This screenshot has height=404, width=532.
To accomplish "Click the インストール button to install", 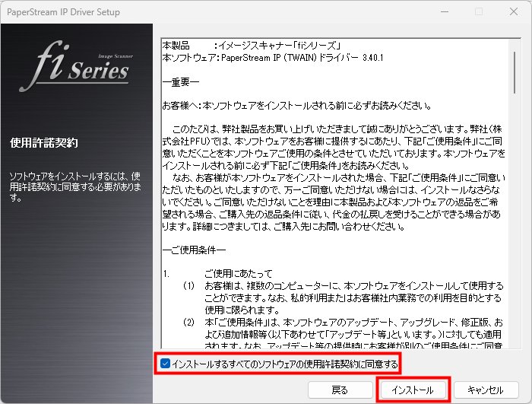I will pos(413,390).
